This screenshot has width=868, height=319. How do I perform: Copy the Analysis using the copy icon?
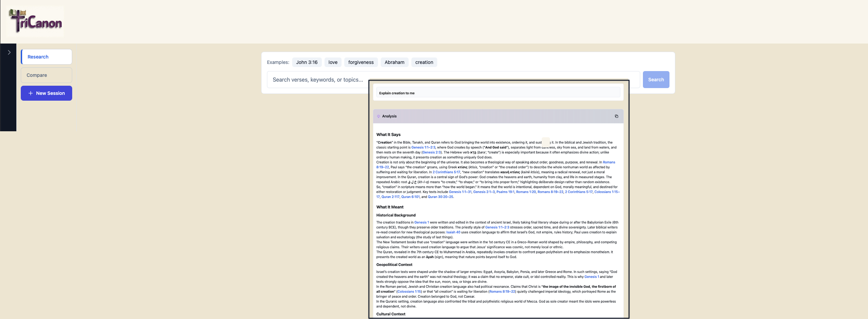616,116
